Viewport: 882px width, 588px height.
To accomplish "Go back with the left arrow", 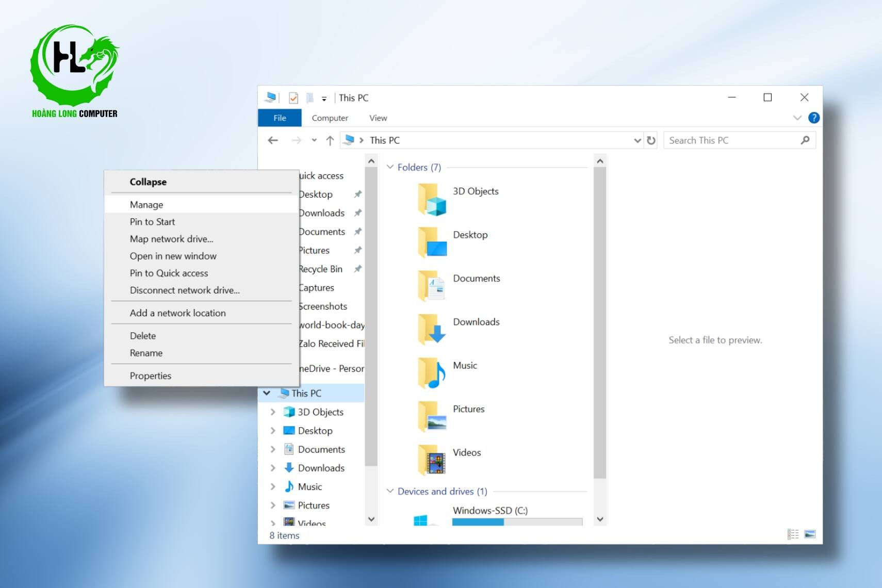I will pos(273,140).
